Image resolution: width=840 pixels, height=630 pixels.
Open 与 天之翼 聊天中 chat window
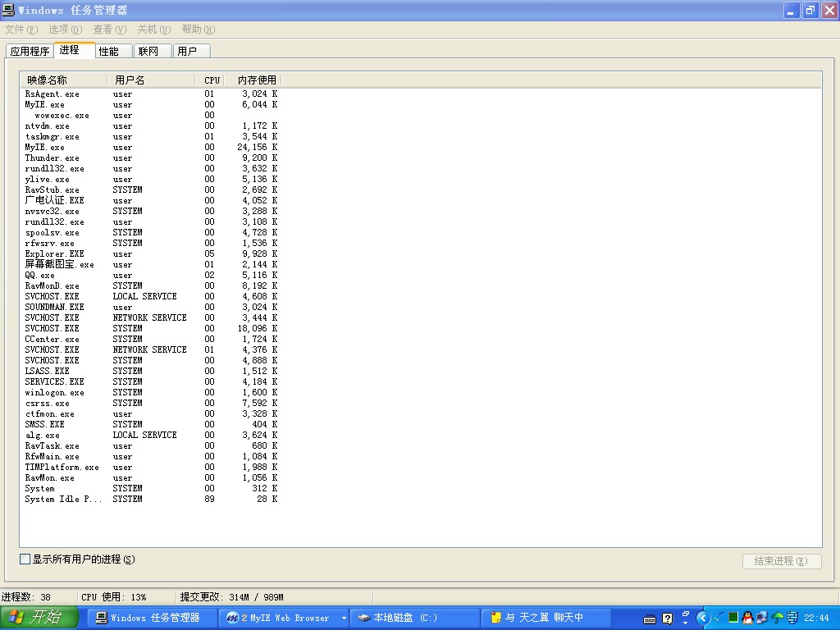click(546, 618)
